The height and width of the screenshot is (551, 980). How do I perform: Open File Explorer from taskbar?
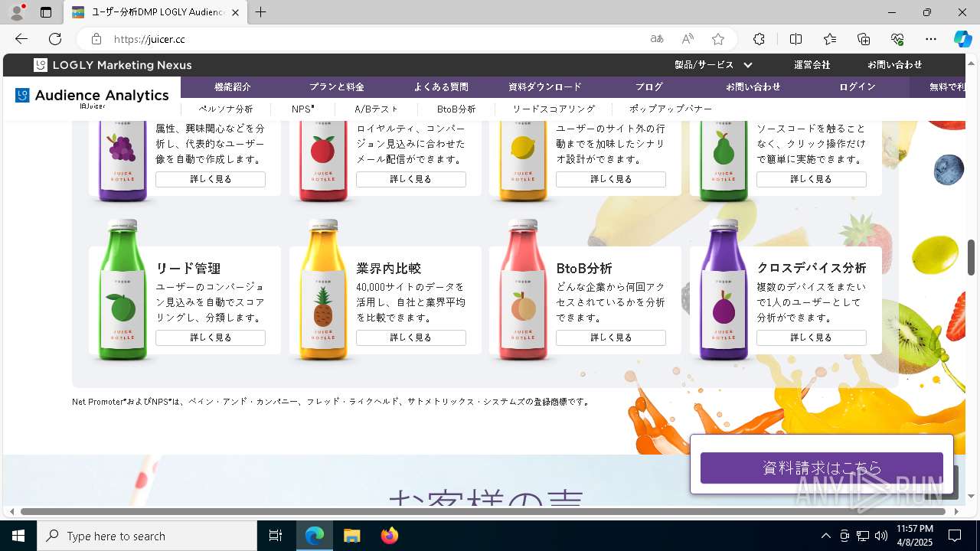pos(351,536)
